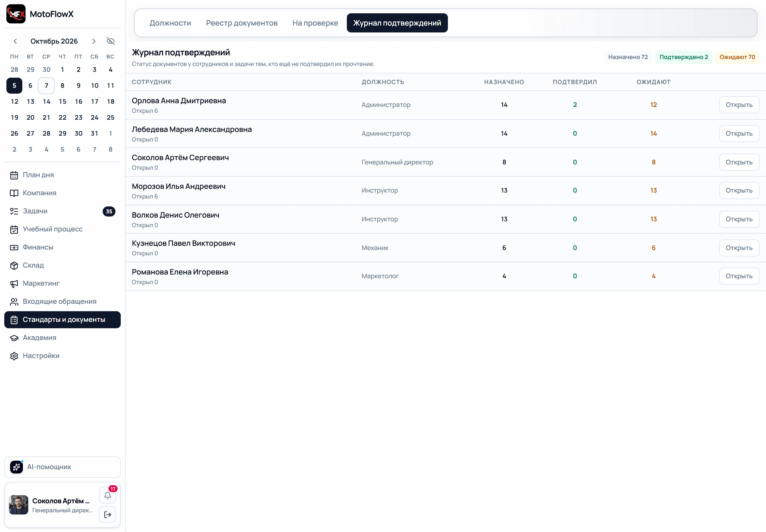
Task: Open Морозов Илья Андреевич's record
Action: pos(739,191)
